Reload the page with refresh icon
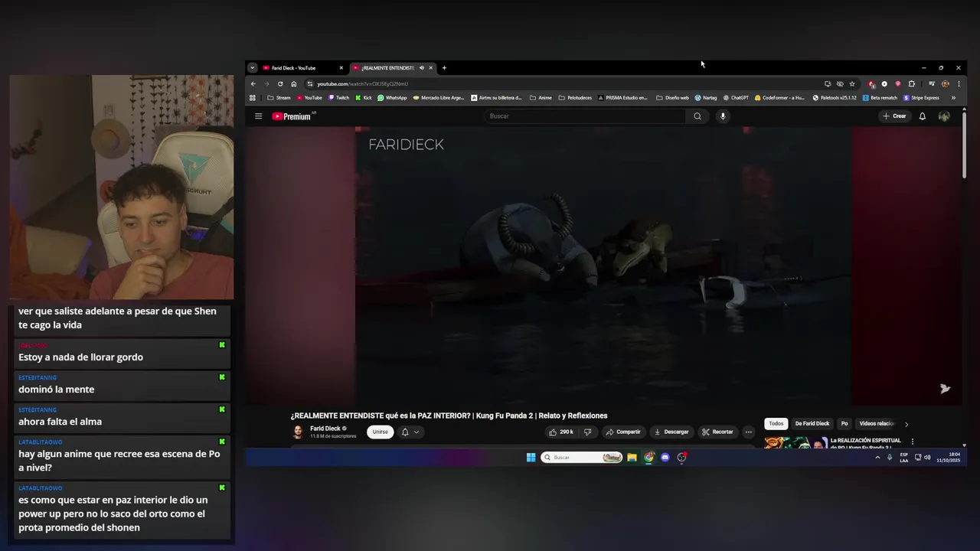Viewport: 980px width, 551px height. 280,84
